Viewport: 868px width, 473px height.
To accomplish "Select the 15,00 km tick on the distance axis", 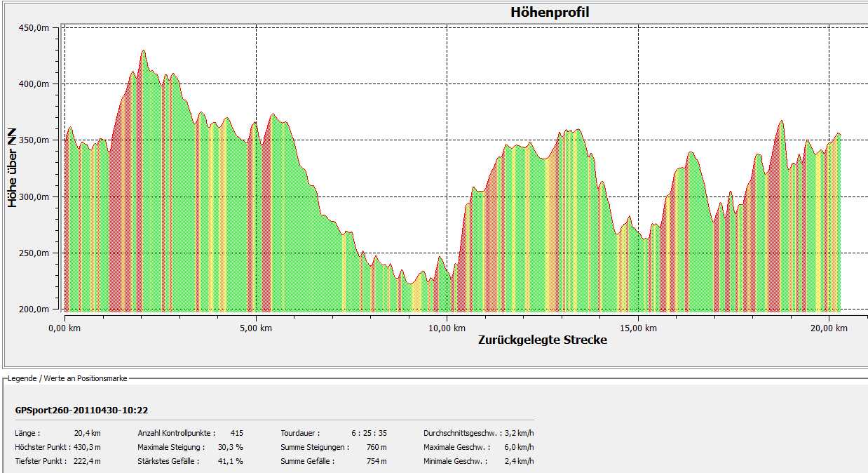I will click(638, 327).
